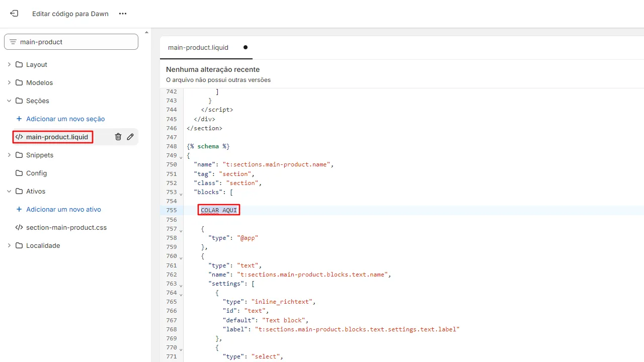
Task: Click the "class" key on line 752
Action: [206, 183]
